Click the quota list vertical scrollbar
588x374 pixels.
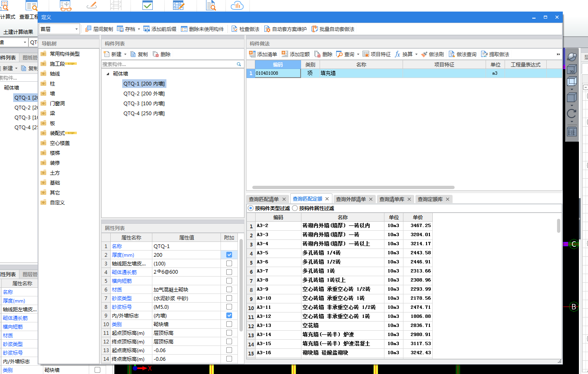[558, 226]
